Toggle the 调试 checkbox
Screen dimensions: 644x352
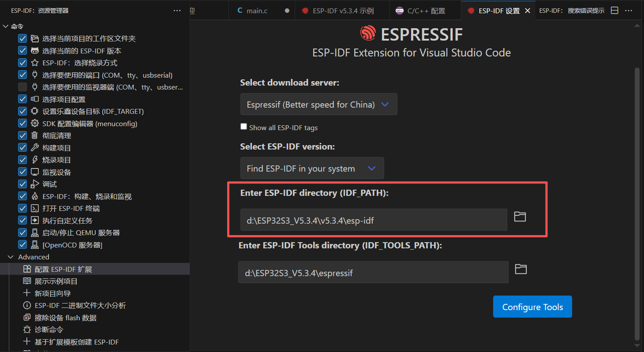click(22, 184)
